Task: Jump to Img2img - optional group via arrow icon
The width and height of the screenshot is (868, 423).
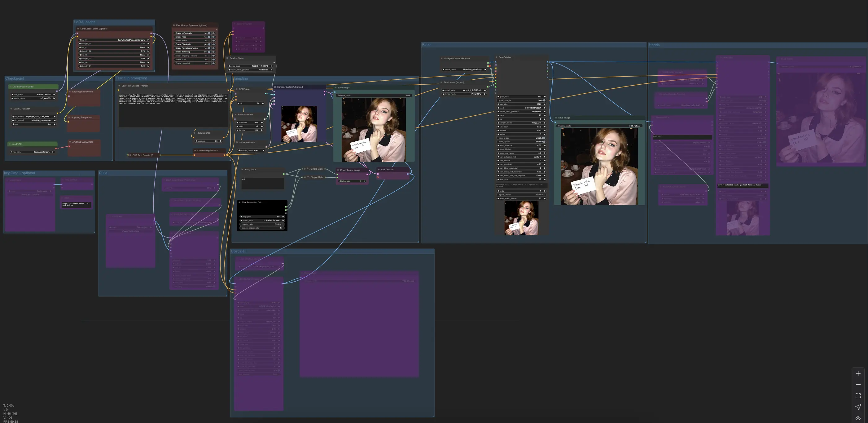Action: pos(213,56)
